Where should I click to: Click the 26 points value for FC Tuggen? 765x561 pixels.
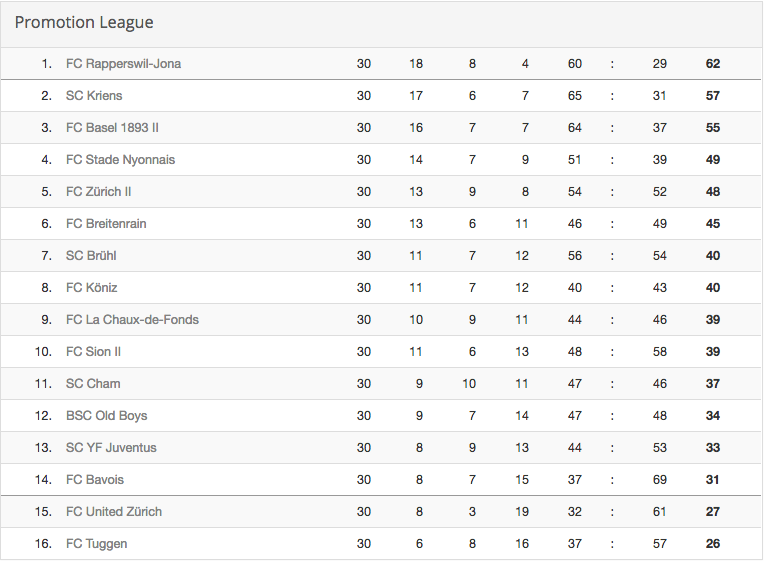(713, 544)
